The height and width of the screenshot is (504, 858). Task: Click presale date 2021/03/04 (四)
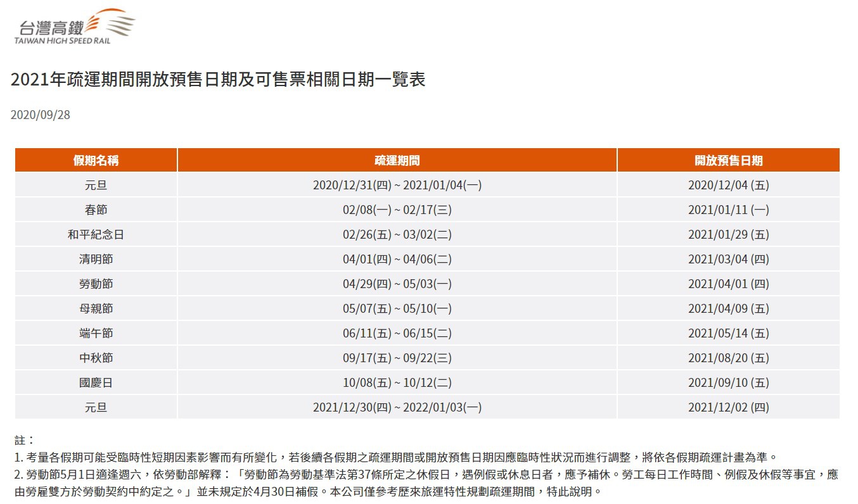[x=729, y=259]
